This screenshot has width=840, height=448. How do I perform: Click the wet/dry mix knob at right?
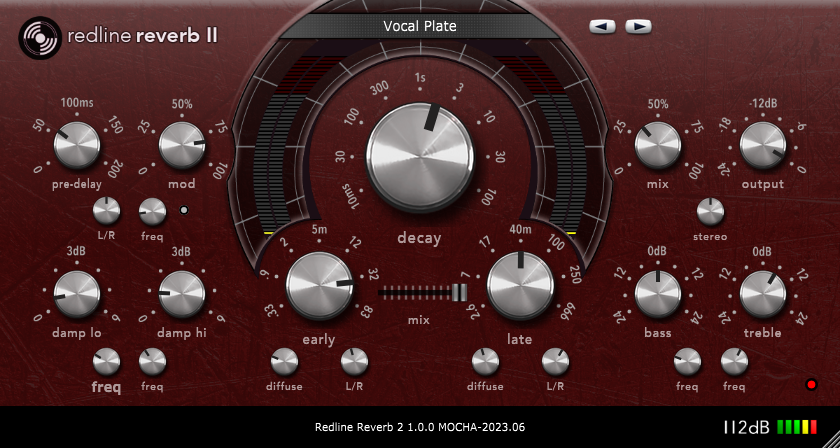tap(658, 145)
